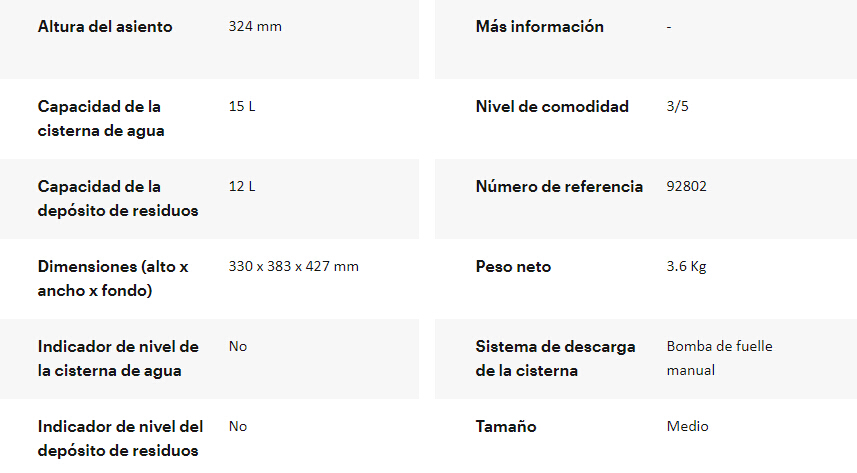Select the 3.6 Kg weight value

pyautogui.click(x=686, y=267)
